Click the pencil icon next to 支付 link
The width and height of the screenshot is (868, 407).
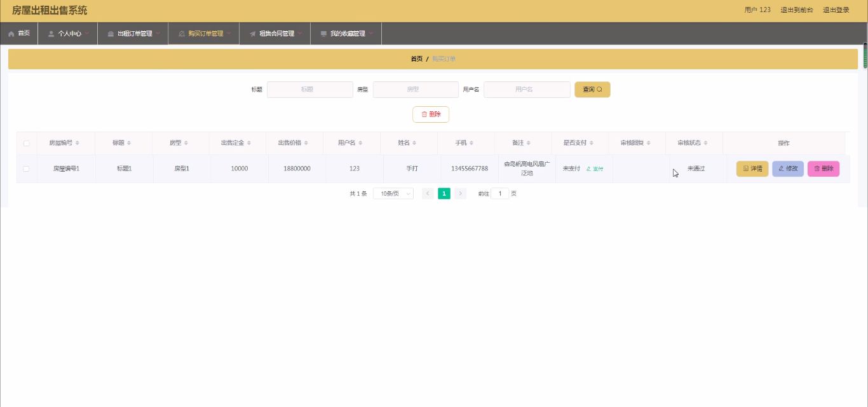[x=588, y=169]
